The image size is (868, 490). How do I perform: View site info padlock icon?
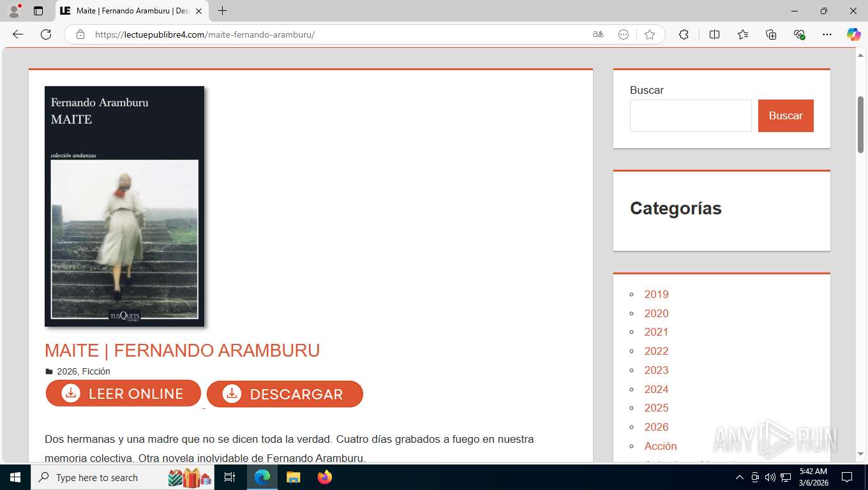[x=80, y=34]
